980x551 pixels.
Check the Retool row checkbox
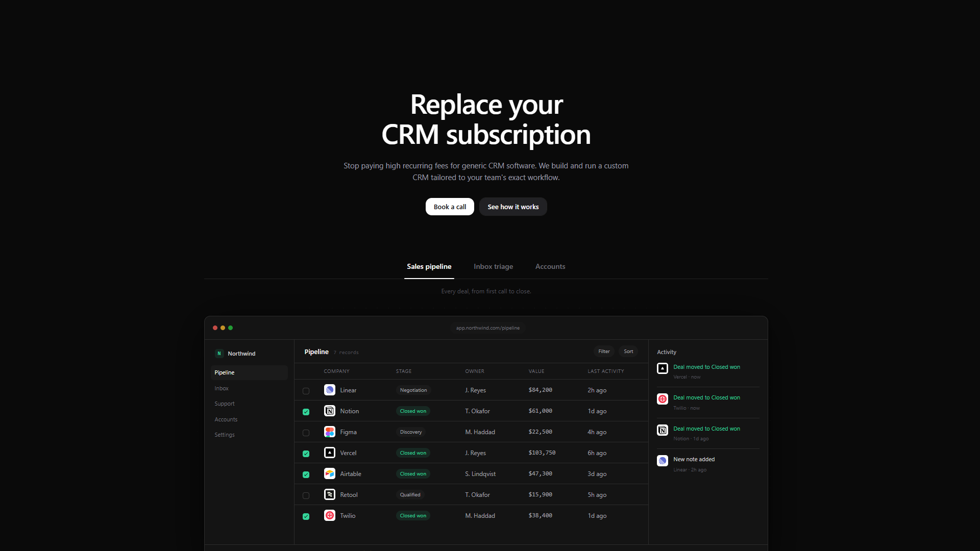[306, 496]
